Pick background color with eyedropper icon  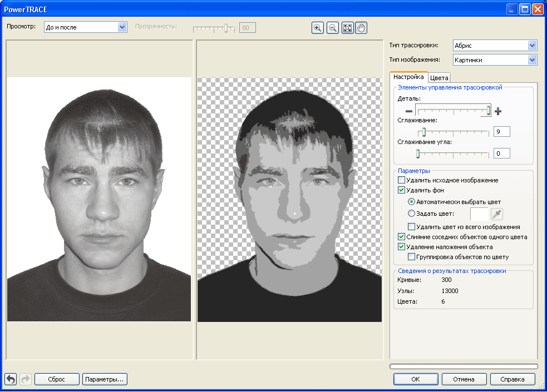pos(497,214)
